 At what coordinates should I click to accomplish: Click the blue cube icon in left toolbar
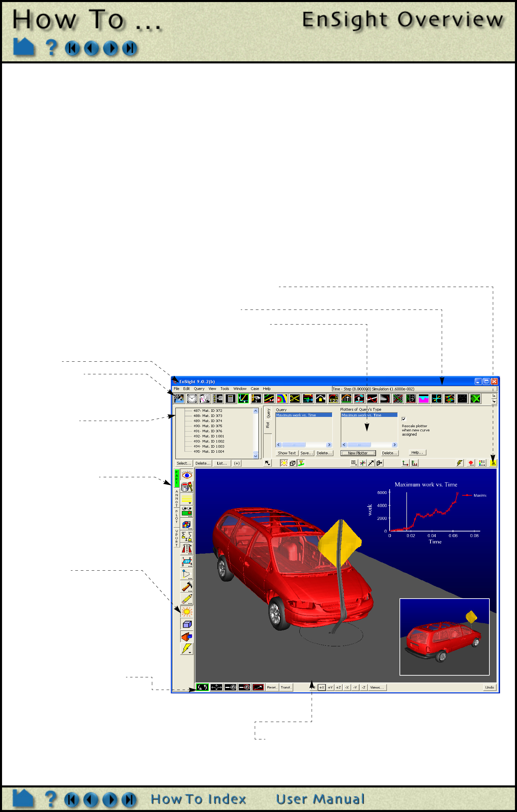(187, 624)
